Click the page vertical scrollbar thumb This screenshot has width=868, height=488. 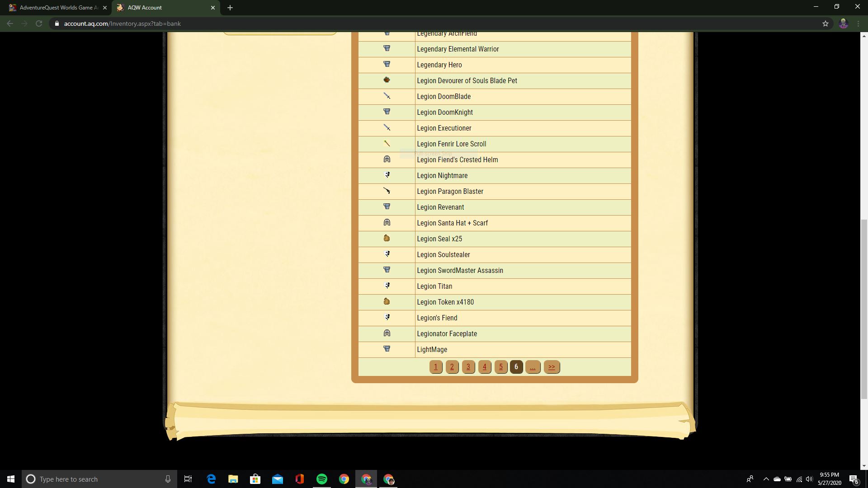pos(864,310)
